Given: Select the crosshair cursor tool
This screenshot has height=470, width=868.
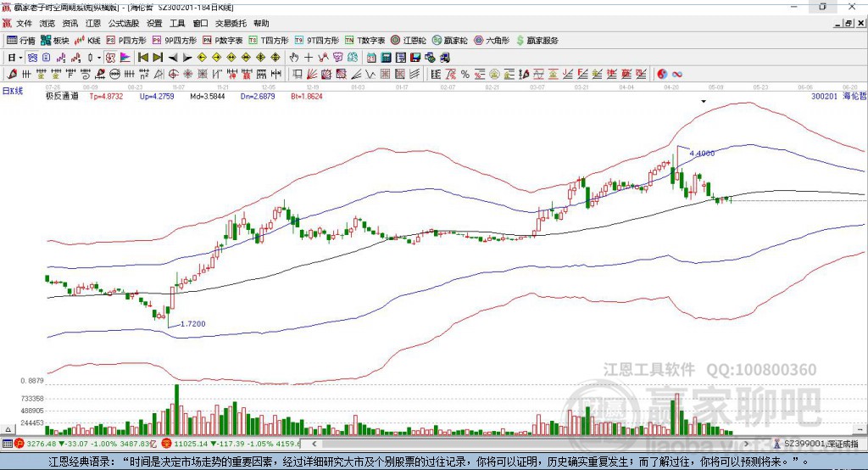Looking at the screenshot, I should coord(309,58).
